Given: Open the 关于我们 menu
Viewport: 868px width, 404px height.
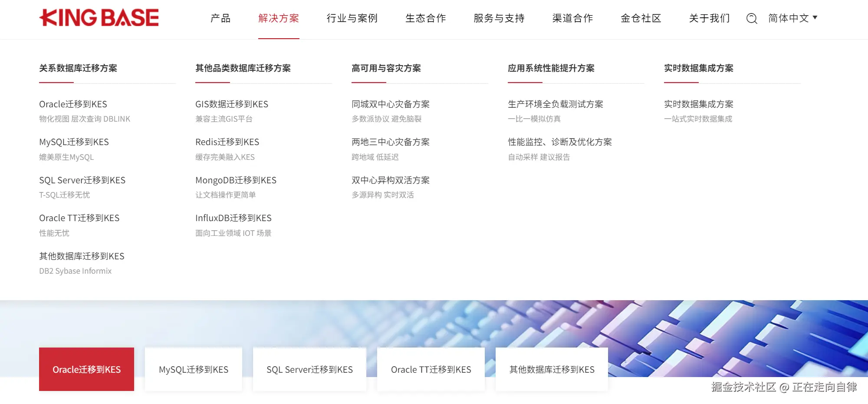Looking at the screenshot, I should [710, 18].
